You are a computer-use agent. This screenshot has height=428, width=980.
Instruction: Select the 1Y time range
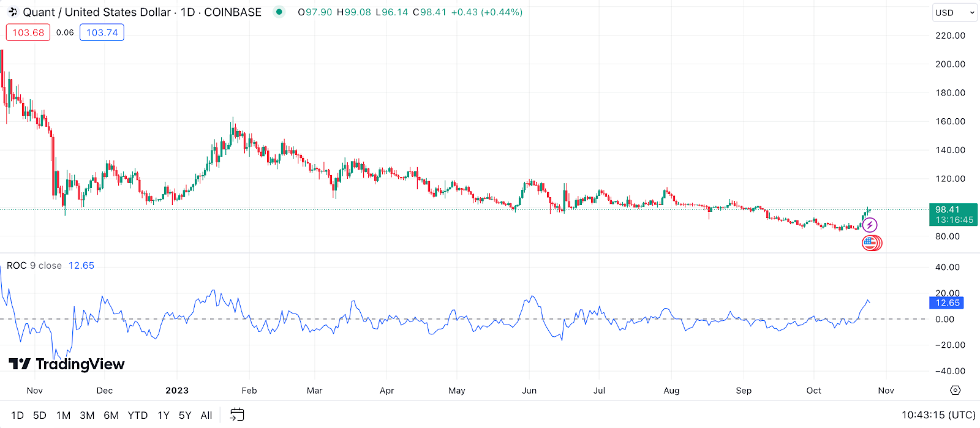[164, 415]
